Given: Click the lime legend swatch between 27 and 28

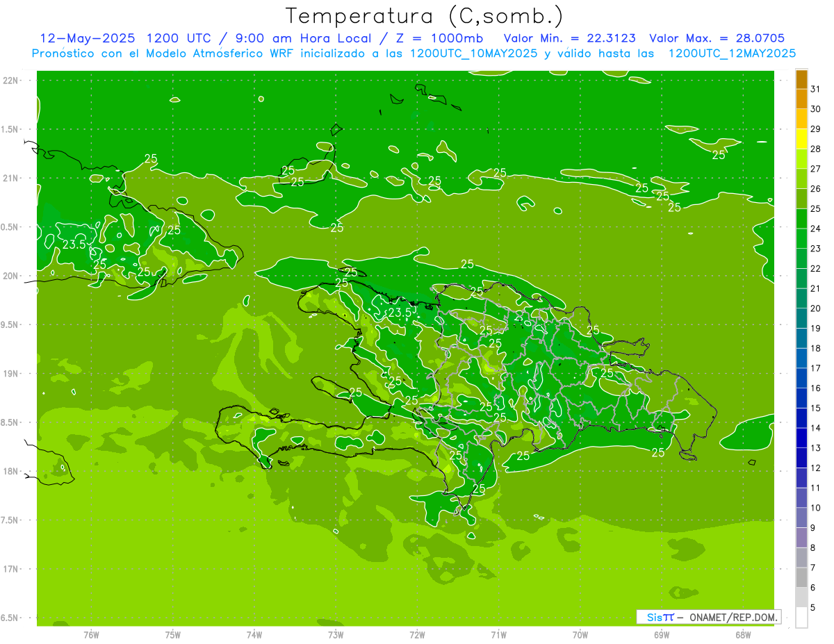Looking at the screenshot, I should pos(801,159).
